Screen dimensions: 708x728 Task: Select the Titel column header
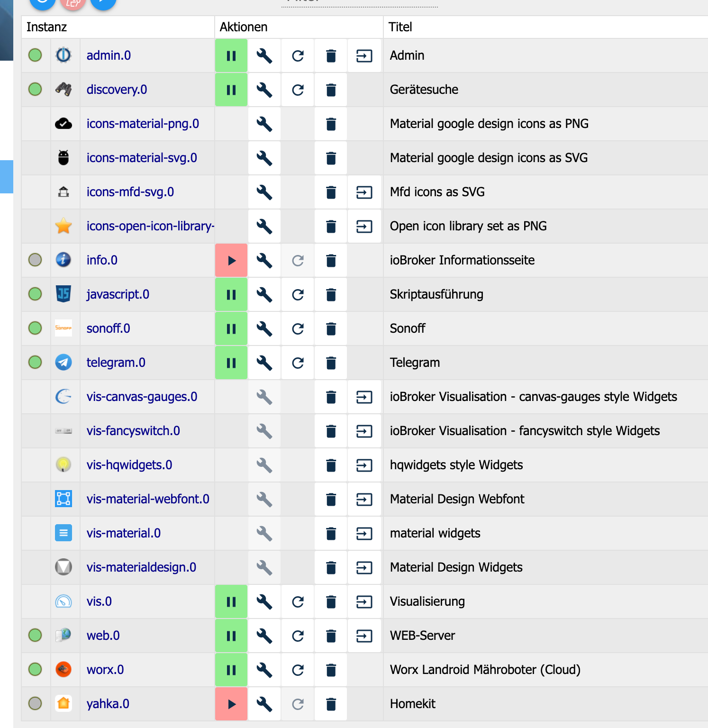(x=400, y=27)
